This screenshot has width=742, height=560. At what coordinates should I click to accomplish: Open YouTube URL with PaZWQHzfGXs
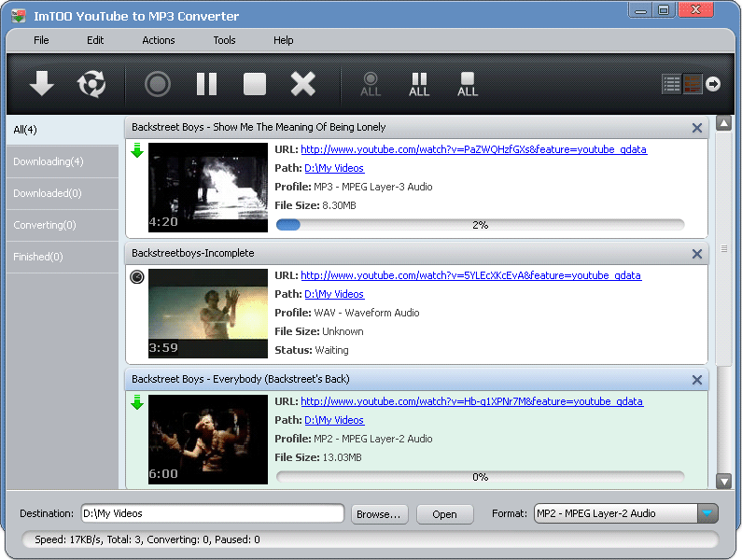(x=474, y=149)
